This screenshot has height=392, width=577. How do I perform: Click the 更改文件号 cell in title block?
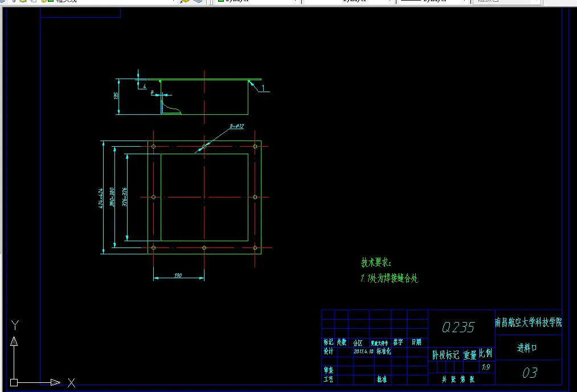tap(379, 343)
